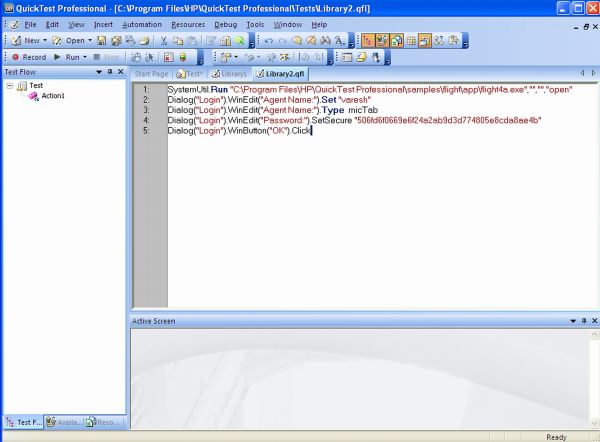This screenshot has height=442, width=600.
Task: Open the File menu
Action: point(30,24)
